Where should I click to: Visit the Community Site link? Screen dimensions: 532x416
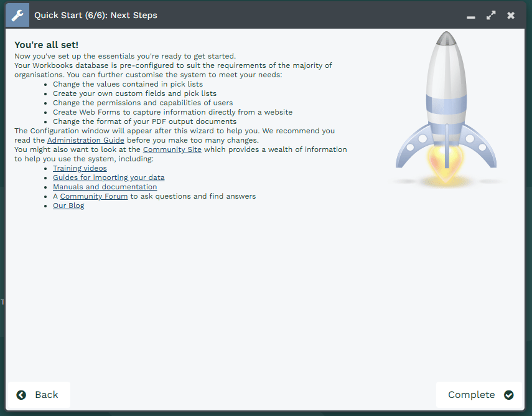[x=172, y=149]
